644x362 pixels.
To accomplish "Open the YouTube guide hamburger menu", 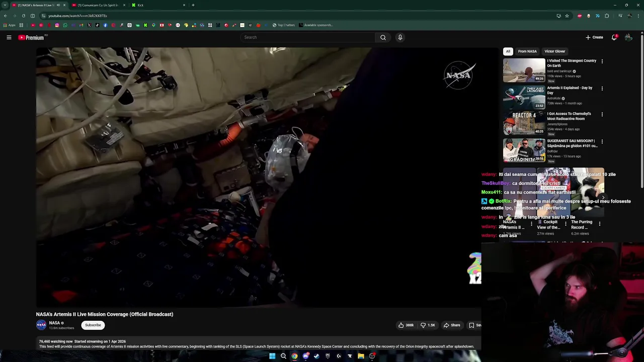I will [9, 37].
